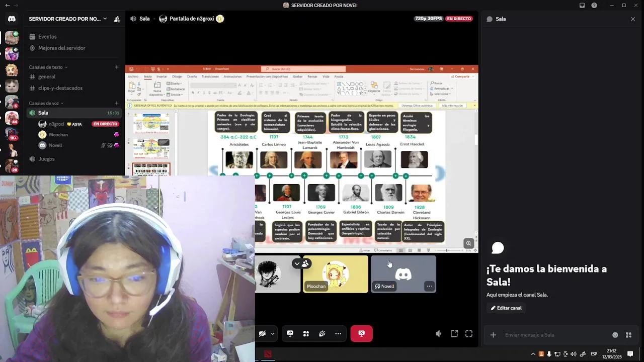Click ESP language indicator in taskbar
This screenshot has height=362, width=644.
click(x=594, y=354)
